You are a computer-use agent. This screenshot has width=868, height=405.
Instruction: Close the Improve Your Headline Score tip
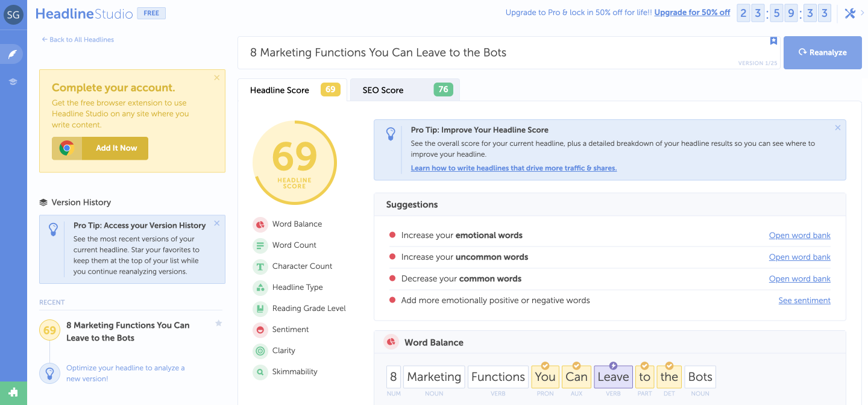click(x=838, y=128)
